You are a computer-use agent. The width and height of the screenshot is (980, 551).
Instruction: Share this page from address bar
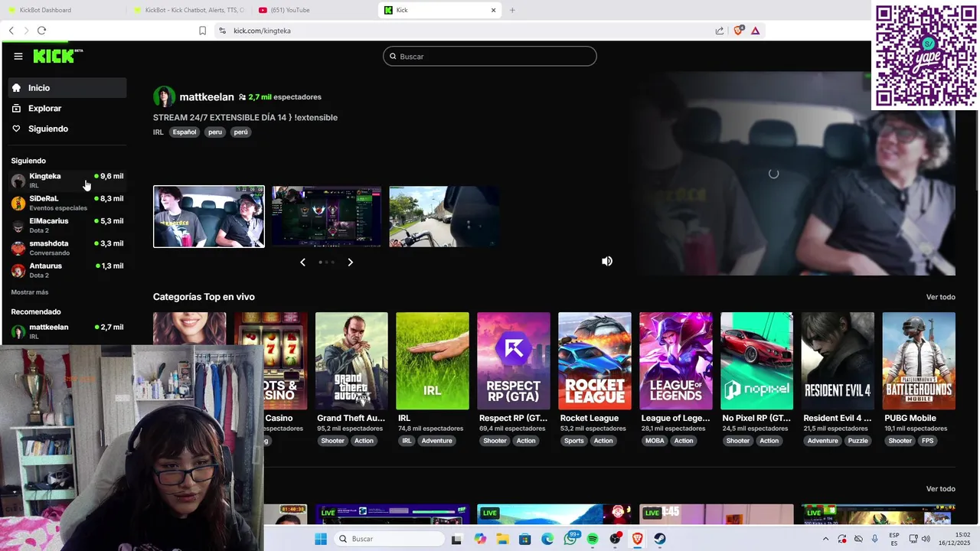pos(720,31)
